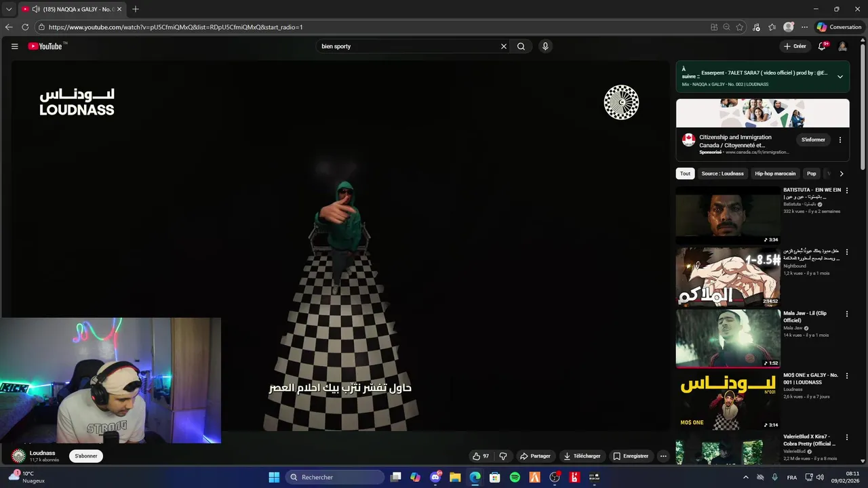Refresh the page in Edge

tap(25, 27)
